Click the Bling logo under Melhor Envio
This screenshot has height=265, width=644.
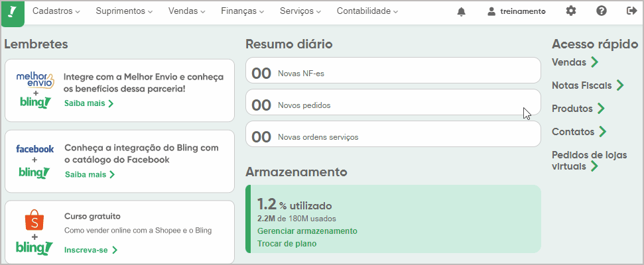34,102
